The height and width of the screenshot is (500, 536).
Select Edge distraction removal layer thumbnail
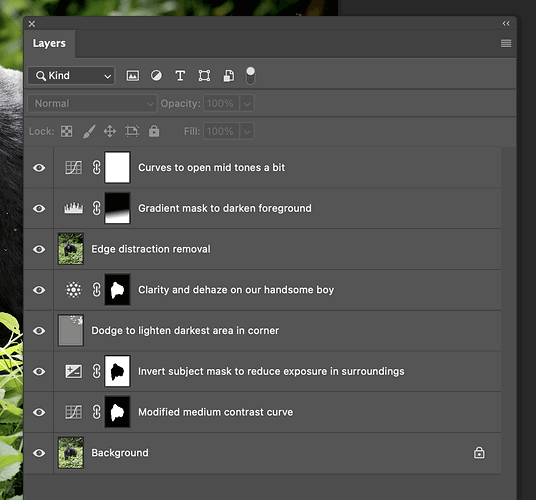(x=71, y=249)
